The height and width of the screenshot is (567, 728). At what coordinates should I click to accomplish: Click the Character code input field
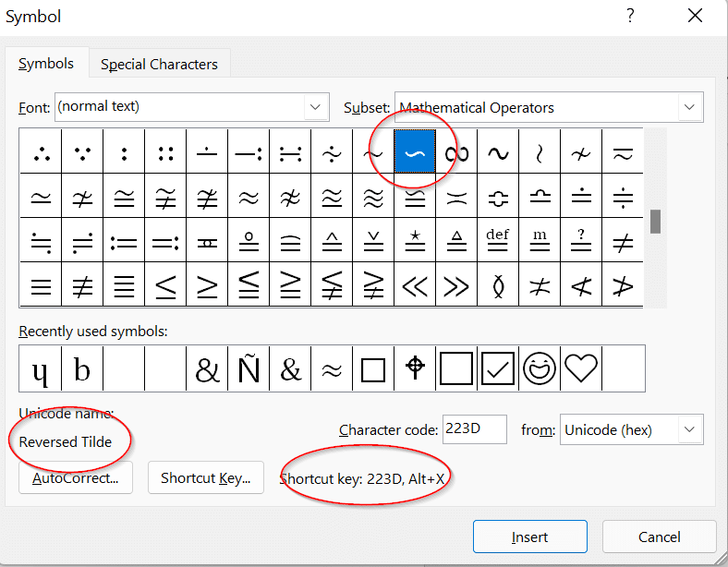(x=474, y=429)
